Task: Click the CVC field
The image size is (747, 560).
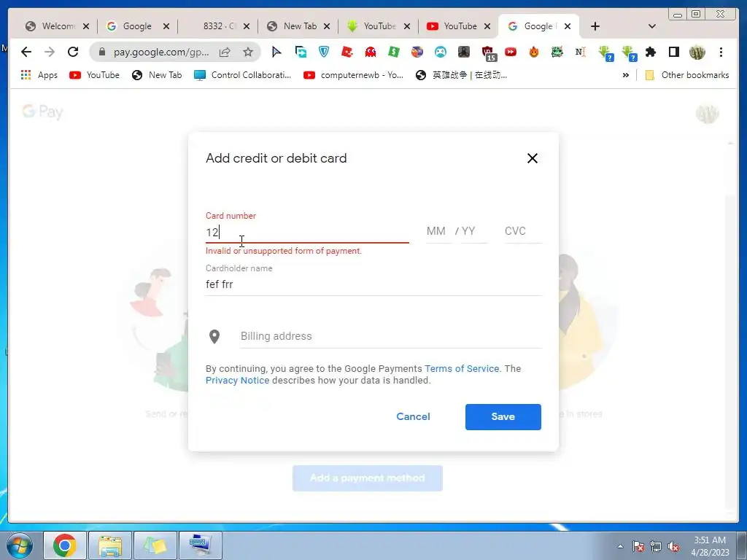Action: [x=523, y=231]
